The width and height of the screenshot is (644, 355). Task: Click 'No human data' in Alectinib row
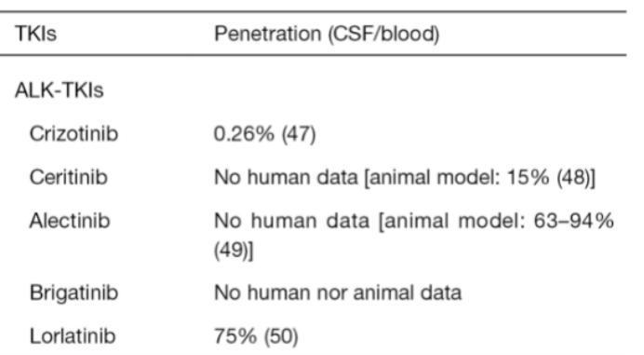292,222
